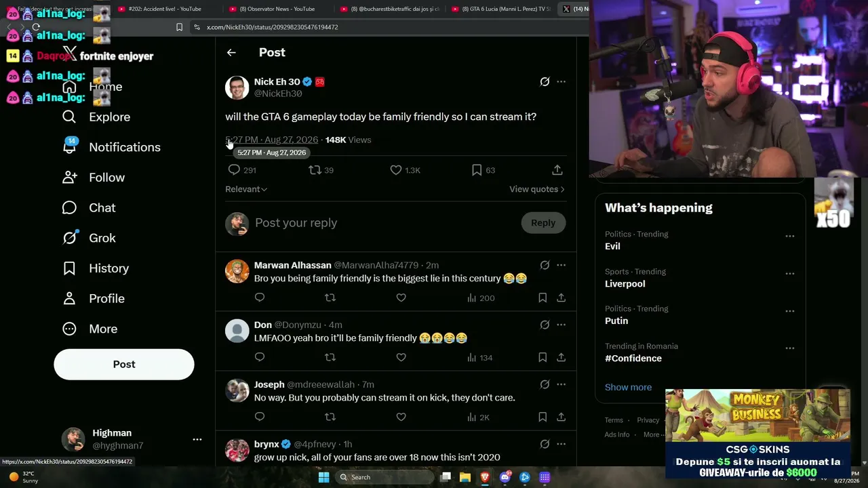The width and height of the screenshot is (868, 488).
Task: Click the browser address bar URL
Action: (x=273, y=27)
